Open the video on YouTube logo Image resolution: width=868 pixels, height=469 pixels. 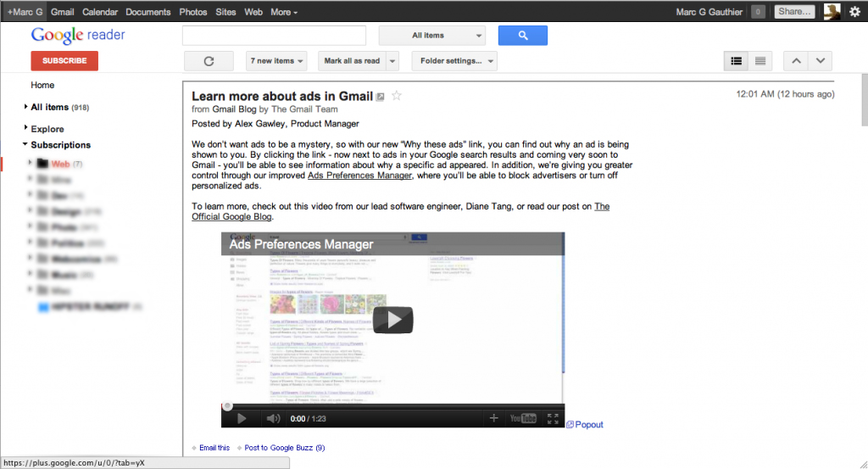click(523, 418)
